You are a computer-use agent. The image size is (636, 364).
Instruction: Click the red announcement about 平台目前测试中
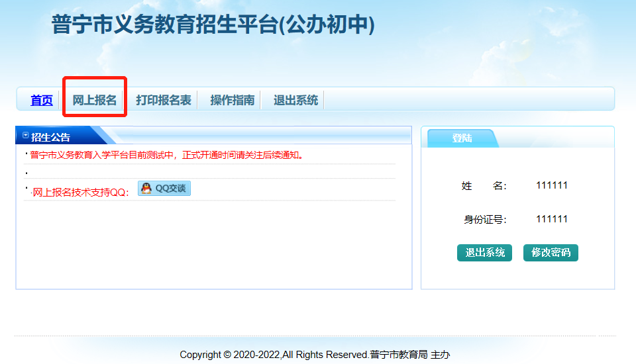point(167,156)
